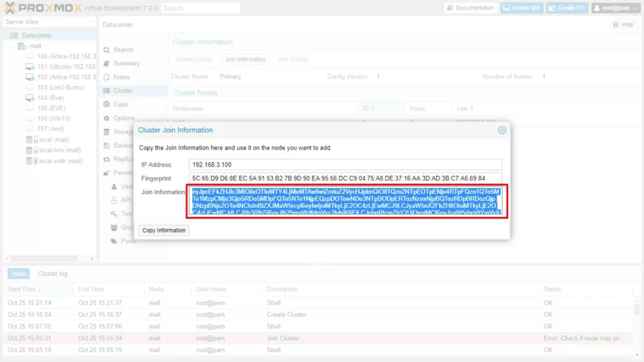Select the Tasks tab

(x=18, y=274)
